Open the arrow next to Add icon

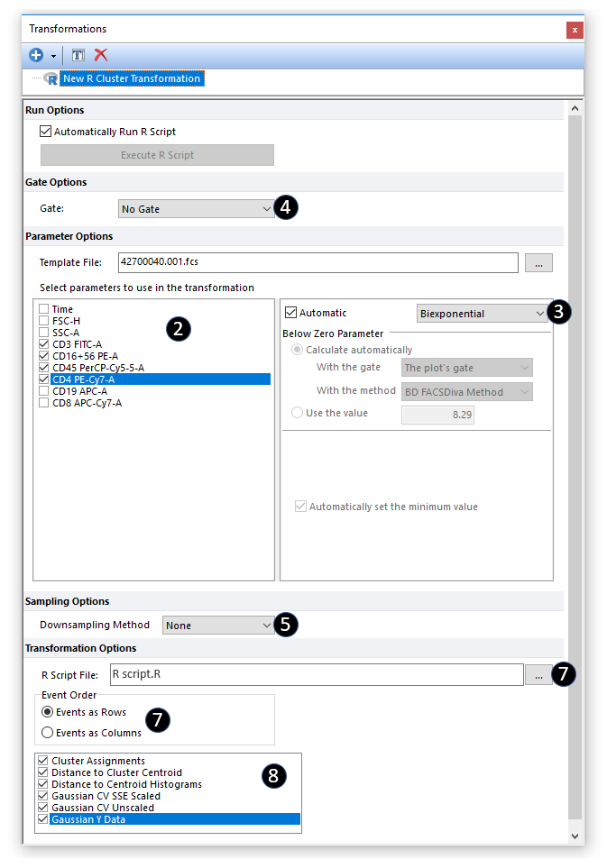tap(53, 56)
